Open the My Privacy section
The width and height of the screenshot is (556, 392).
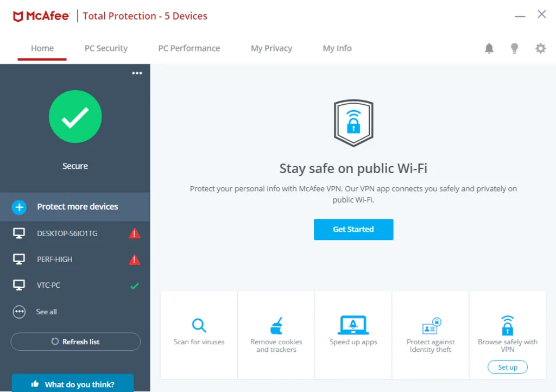coord(271,48)
